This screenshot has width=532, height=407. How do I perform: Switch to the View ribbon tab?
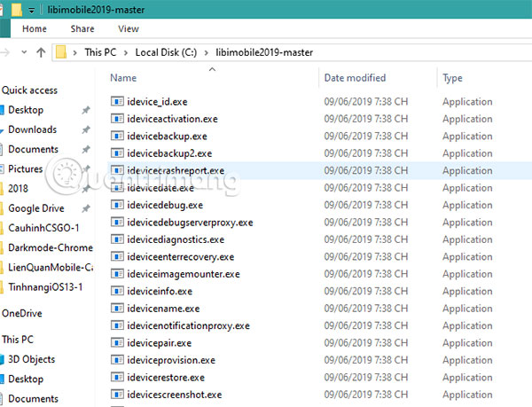click(129, 28)
